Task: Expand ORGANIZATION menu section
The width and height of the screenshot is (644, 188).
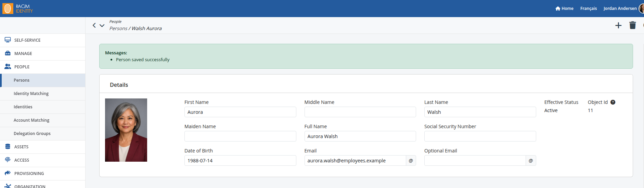Action: click(x=43, y=185)
